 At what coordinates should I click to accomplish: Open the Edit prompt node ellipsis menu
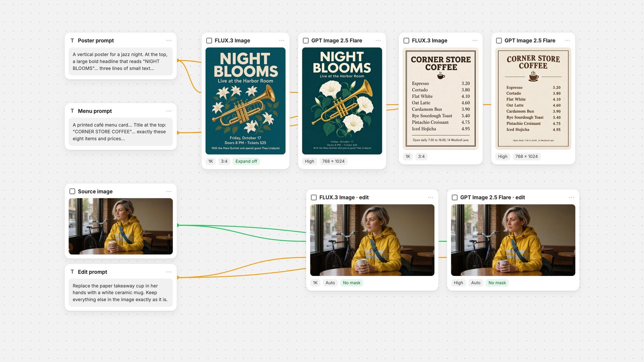[x=169, y=272]
